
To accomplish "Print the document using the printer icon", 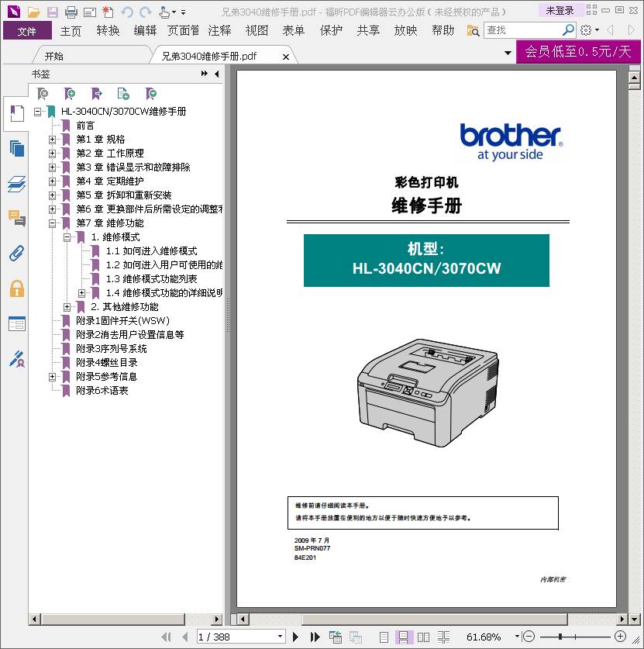I will click(x=71, y=12).
